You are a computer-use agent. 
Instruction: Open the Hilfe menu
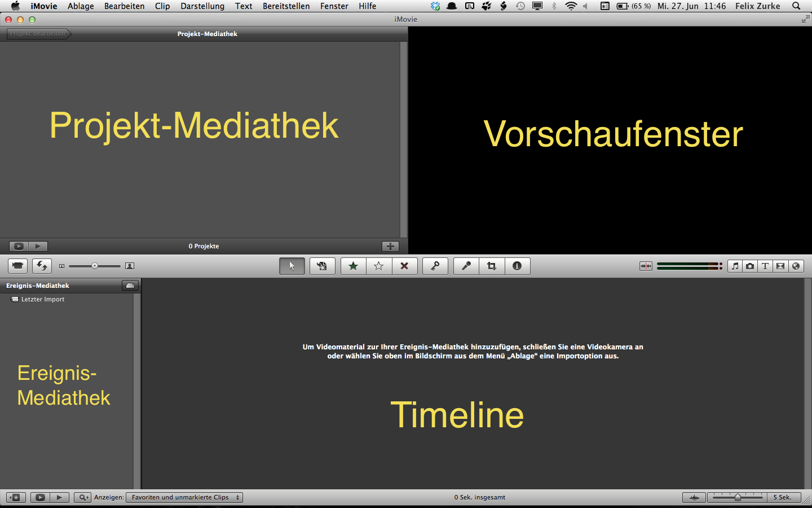(x=367, y=6)
